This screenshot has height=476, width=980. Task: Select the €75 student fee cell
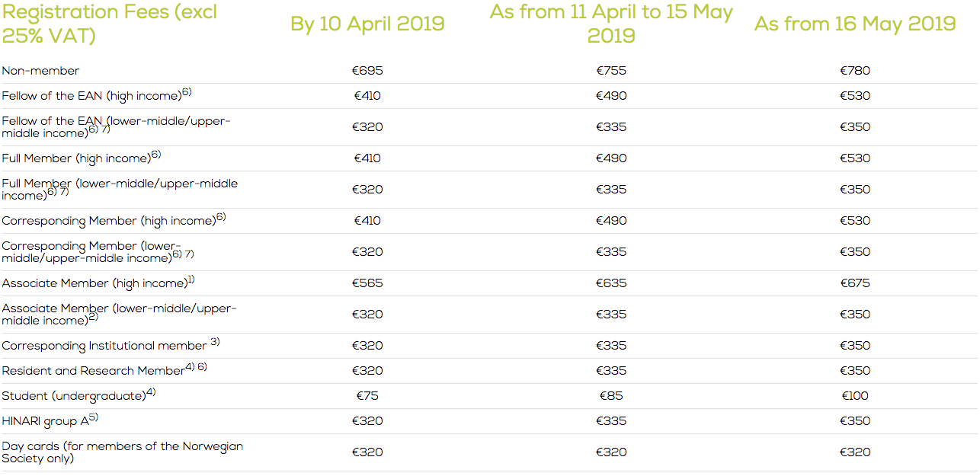367,396
